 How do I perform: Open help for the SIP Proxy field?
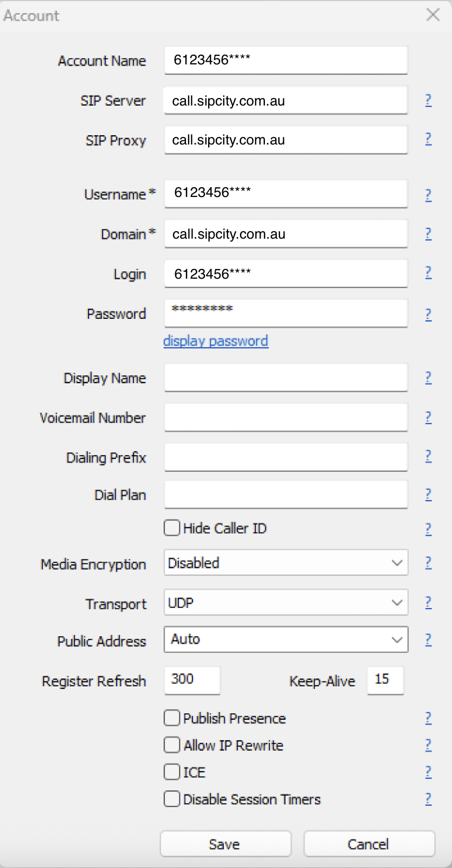click(x=428, y=139)
